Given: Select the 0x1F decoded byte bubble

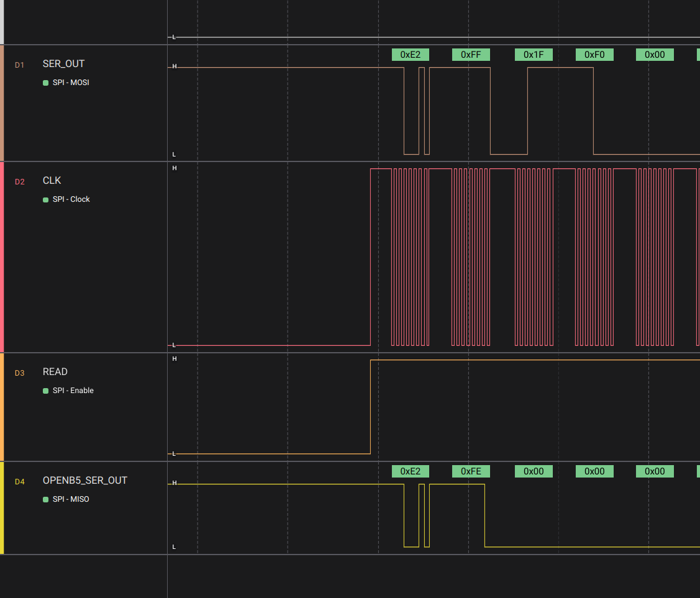Looking at the screenshot, I should point(534,55).
